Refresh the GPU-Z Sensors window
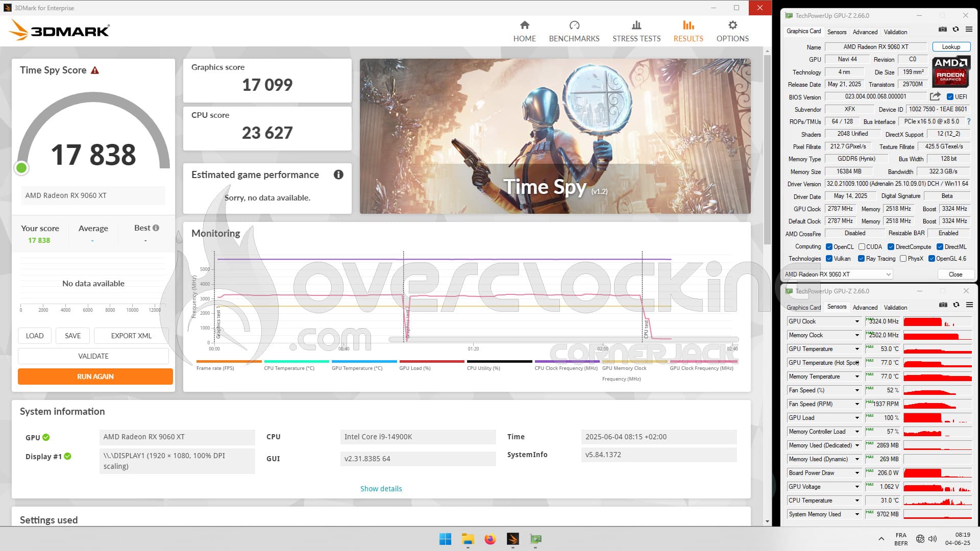This screenshot has height=551, width=980. click(x=956, y=305)
